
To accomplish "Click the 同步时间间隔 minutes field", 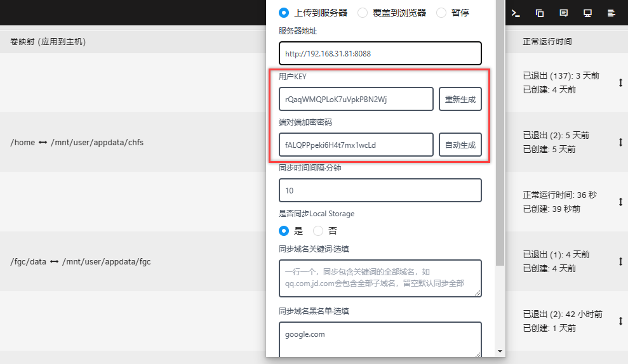I will [380, 190].
